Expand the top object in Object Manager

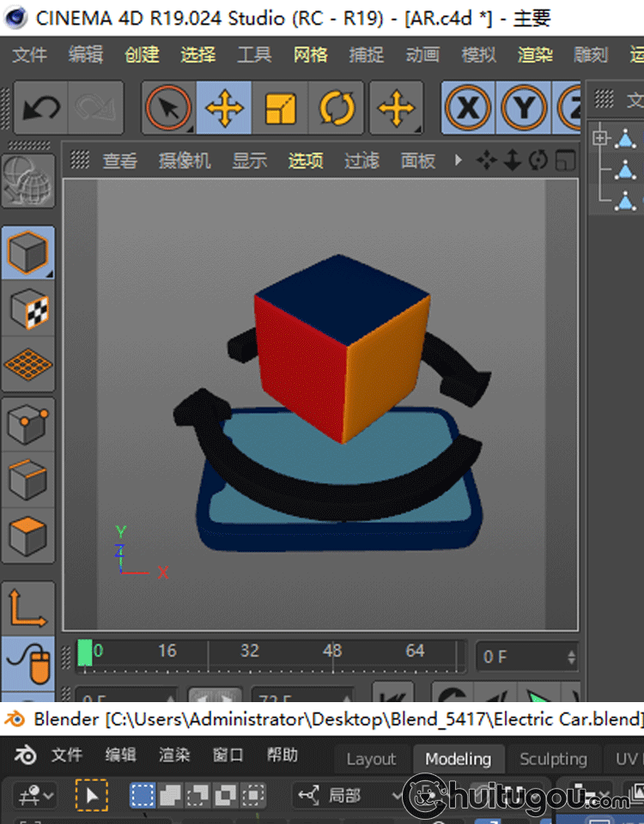click(x=600, y=138)
